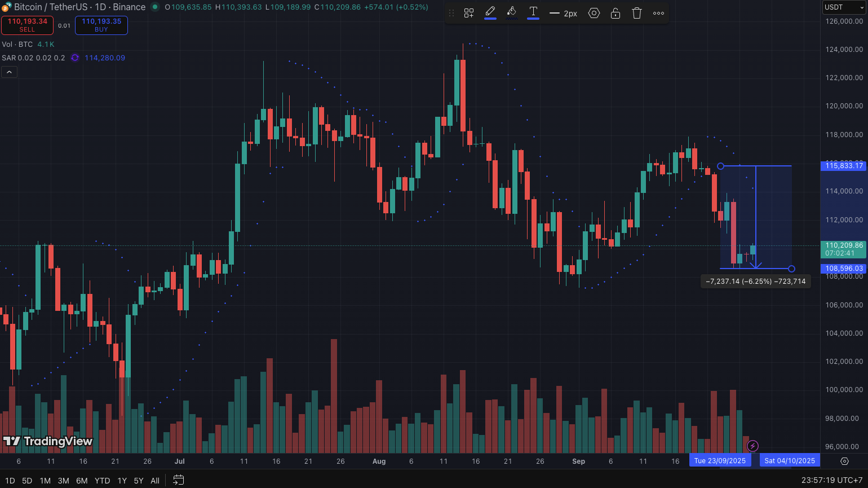Switch to 5Y time range
Image resolution: width=868 pixels, height=488 pixels.
pyautogui.click(x=139, y=481)
